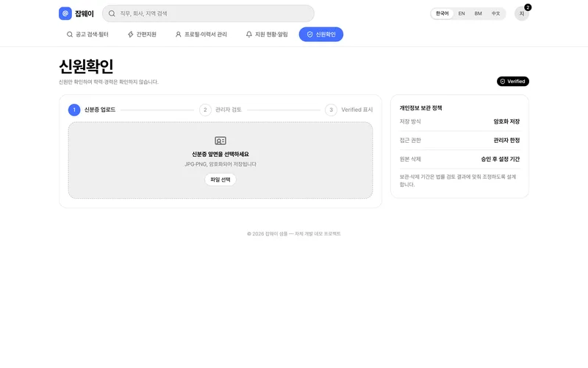Click the 승인 후 설정 기간 value
Screen dimensions: 588x368
tap(501, 159)
